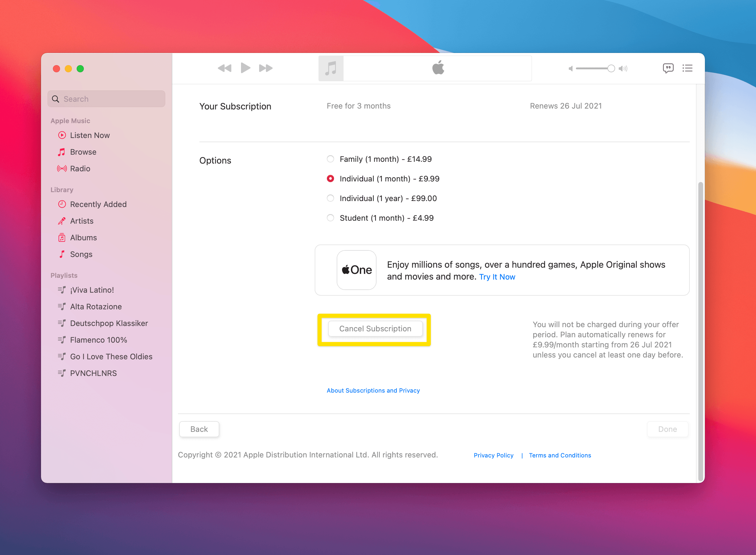The image size is (756, 555).
Task: Click the Deutschpop Klassiker playlist icon
Action: click(62, 323)
